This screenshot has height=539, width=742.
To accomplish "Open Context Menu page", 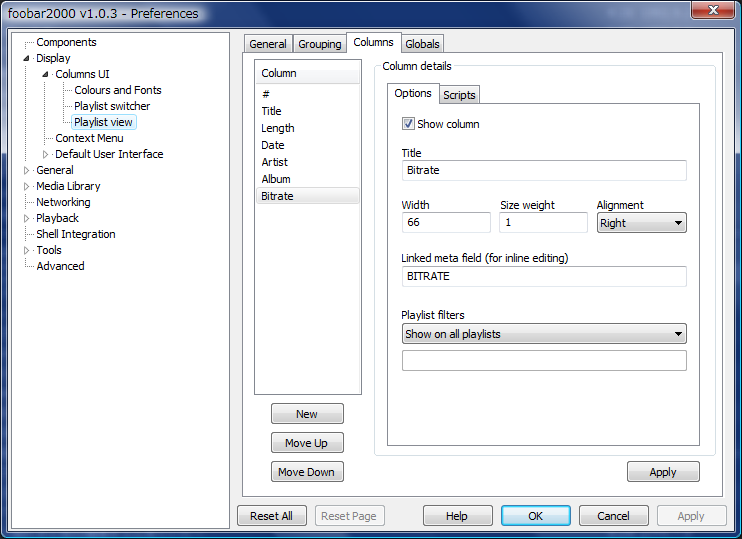I will [x=89, y=138].
